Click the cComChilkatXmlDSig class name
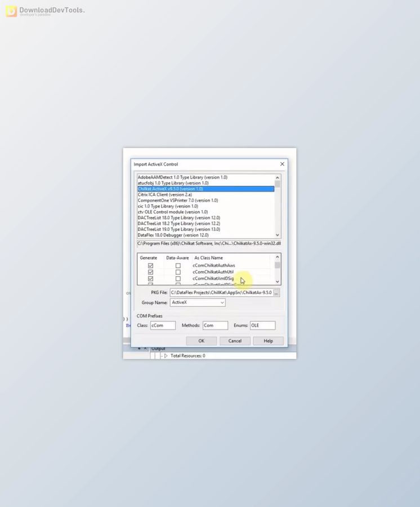Image resolution: width=420 pixels, height=507 pixels. click(x=213, y=278)
